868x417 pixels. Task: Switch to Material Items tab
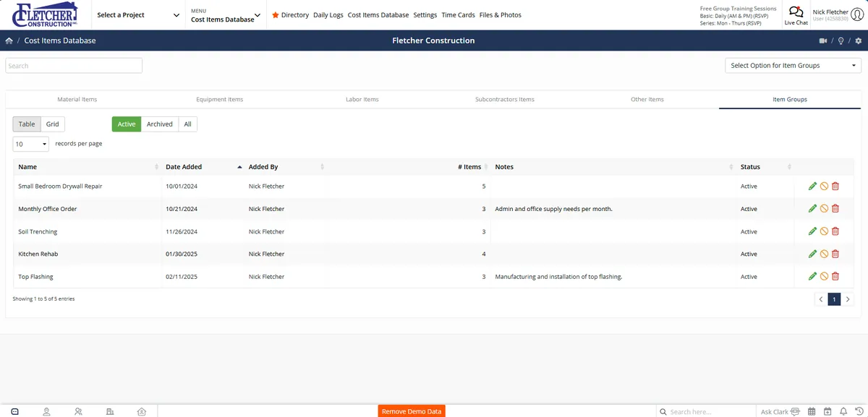tap(77, 100)
